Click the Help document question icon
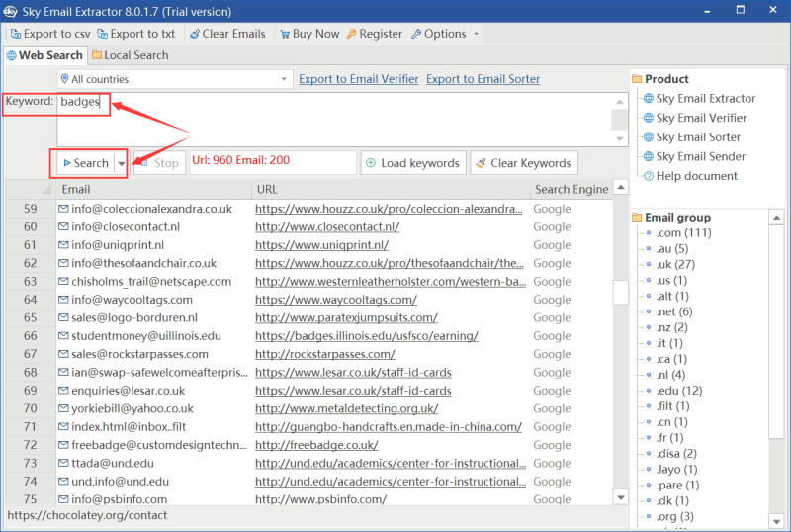 point(649,176)
